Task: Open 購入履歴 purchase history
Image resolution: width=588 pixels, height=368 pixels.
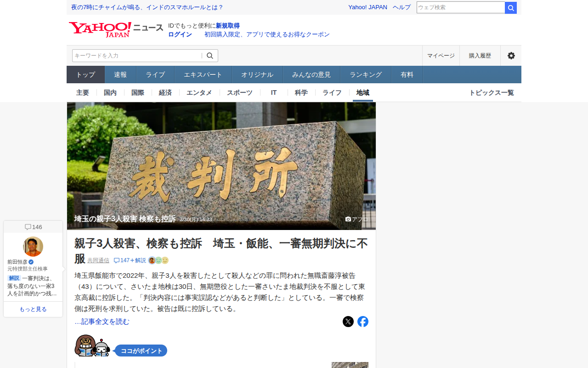Action: coord(480,56)
